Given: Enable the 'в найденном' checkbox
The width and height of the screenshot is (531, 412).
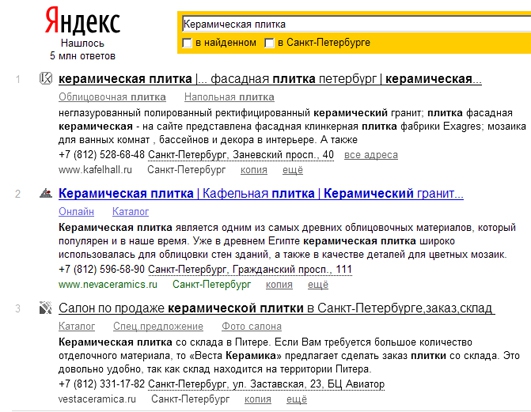Looking at the screenshot, I should pos(187,43).
